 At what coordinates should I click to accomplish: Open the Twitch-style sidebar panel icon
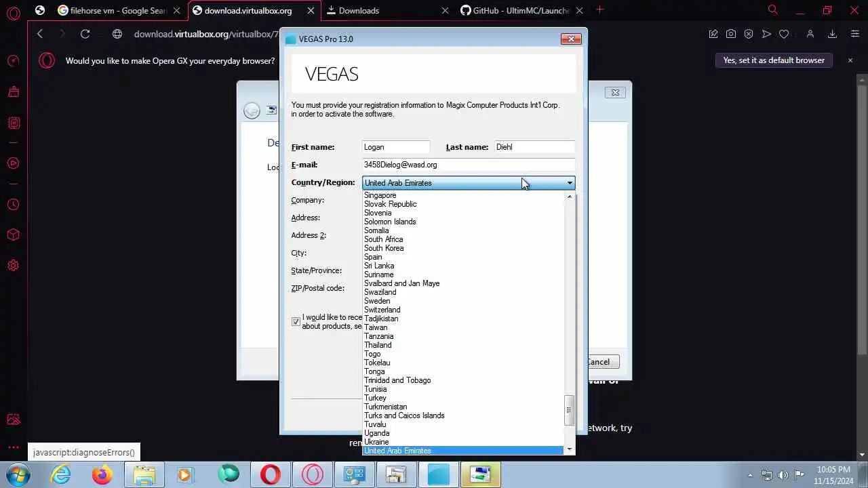pyautogui.click(x=13, y=123)
